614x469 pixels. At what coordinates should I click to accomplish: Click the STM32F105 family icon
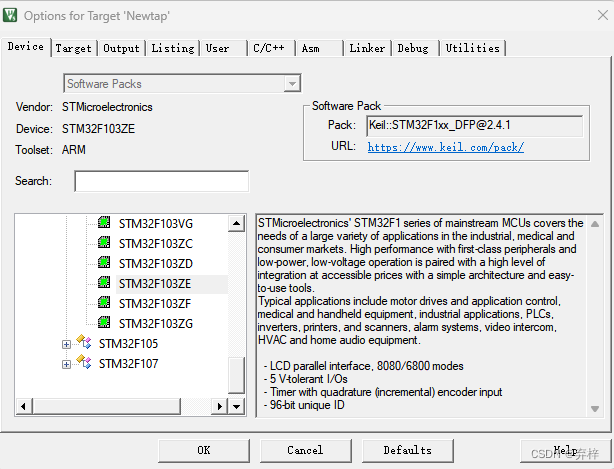tap(84, 342)
